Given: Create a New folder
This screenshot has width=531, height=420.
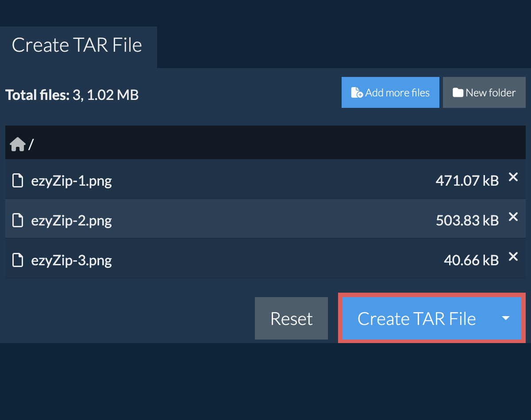Looking at the screenshot, I should pos(484,92).
